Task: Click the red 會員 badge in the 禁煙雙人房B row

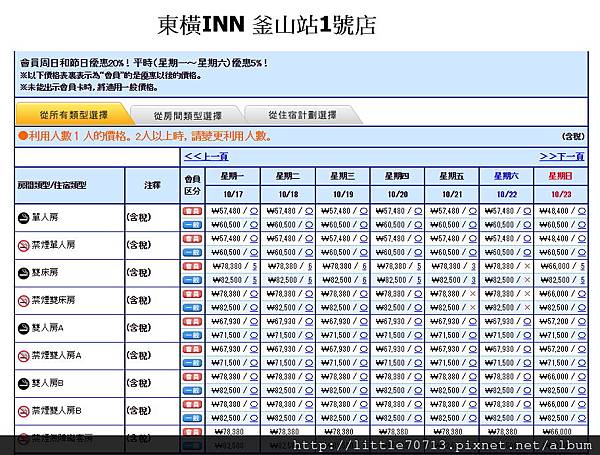Action: click(192, 404)
